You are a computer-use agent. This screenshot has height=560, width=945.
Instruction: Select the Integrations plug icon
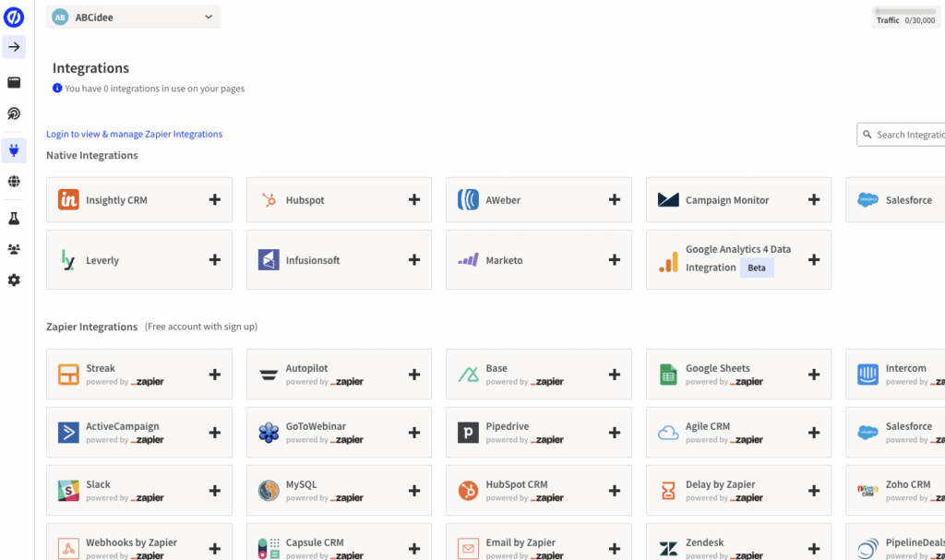pos(14,150)
